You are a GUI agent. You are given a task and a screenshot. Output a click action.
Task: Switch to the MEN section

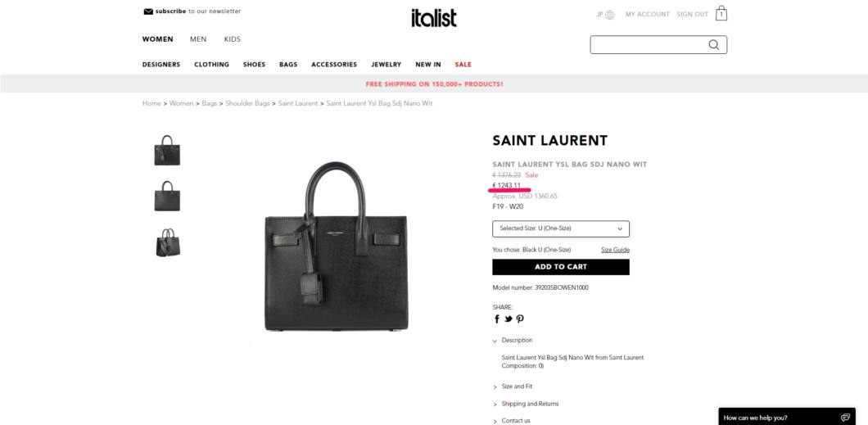198,39
